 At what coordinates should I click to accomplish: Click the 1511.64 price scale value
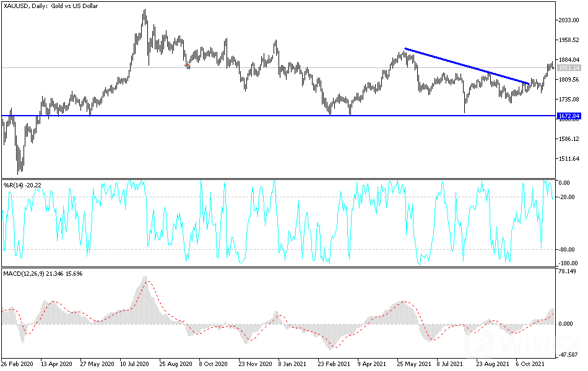[568, 159]
